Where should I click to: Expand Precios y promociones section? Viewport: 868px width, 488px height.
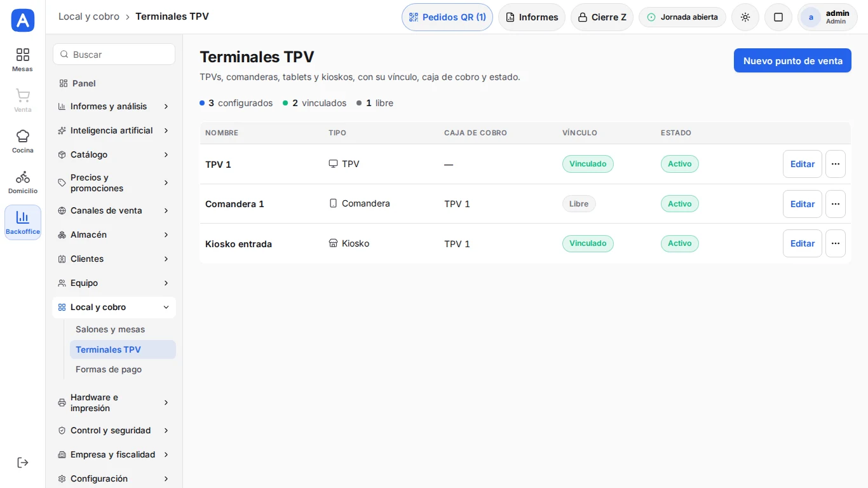point(114,183)
